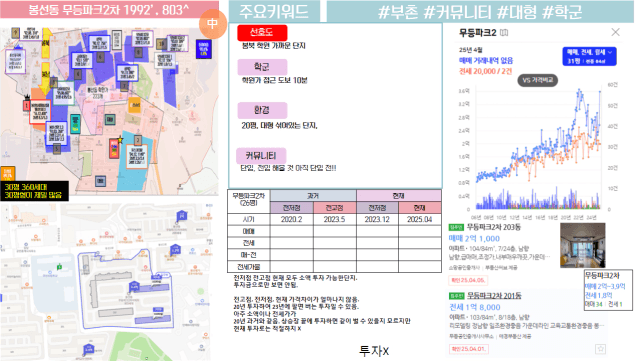This screenshot has width=640, height=361.
Task: Click the yellow star marker on the map
Action: tap(120, 140)
